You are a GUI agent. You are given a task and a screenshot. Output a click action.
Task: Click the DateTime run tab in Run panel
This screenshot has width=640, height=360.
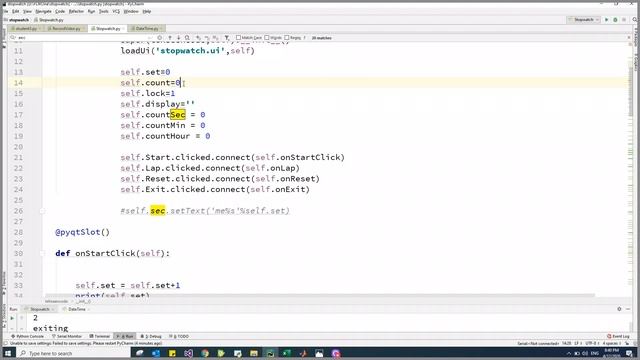click(76, 309)
